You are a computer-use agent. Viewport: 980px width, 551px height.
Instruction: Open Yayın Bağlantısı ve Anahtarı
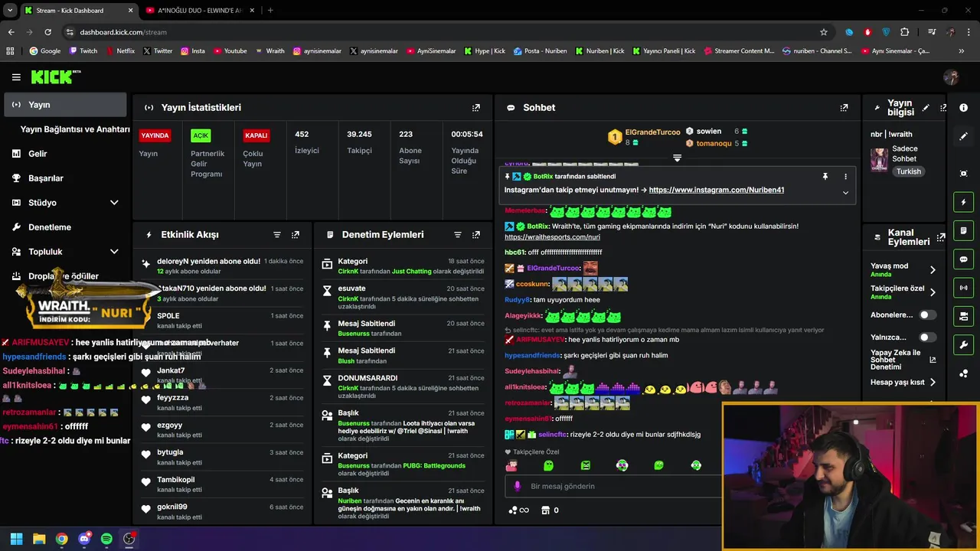[75, 129]
